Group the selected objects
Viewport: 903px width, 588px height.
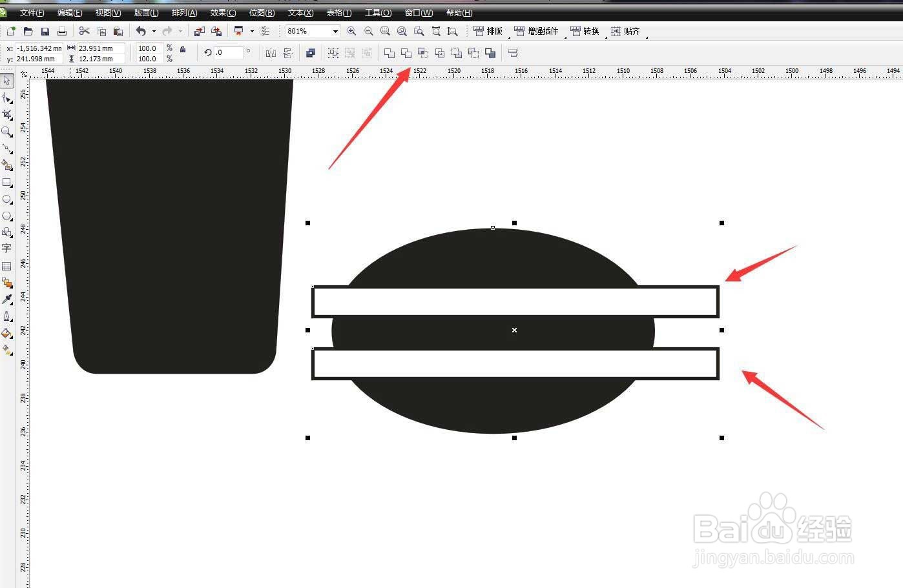[x=333, y=53]
